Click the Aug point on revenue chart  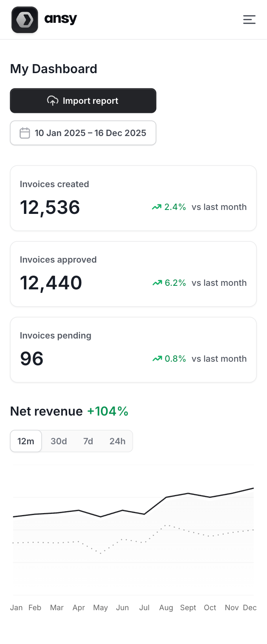click(166, 497)
